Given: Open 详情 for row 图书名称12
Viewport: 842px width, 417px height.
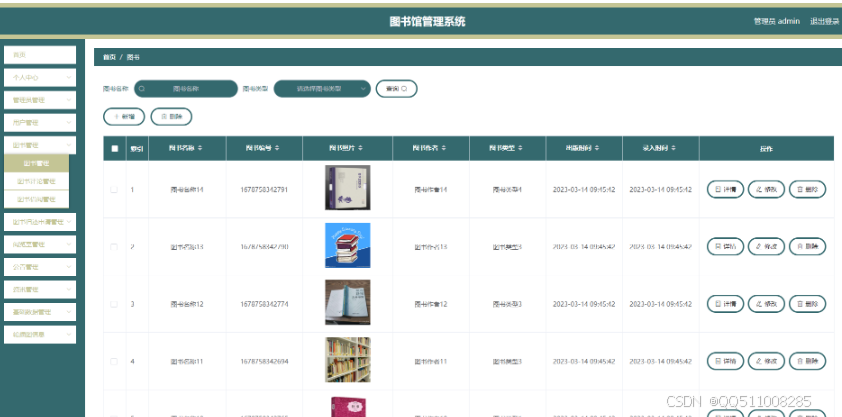Looking at the screenshot, I should pos(725,304).
